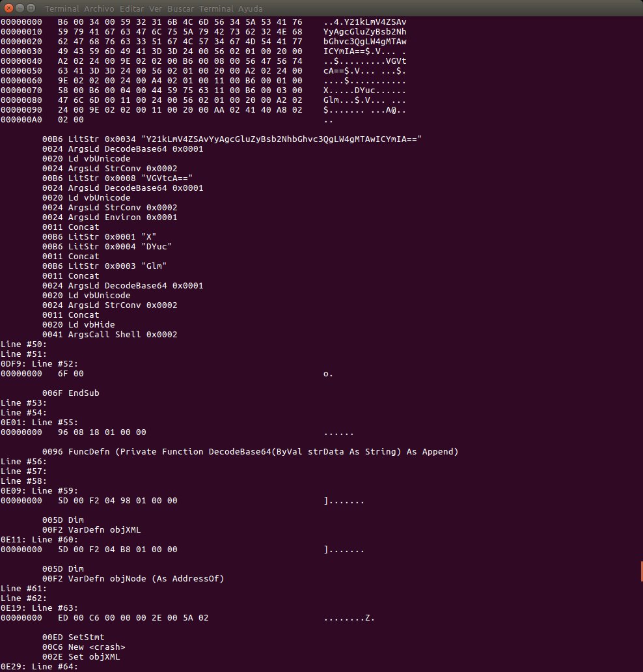
Task: Click the "0E01: Line #55:" marker
Action: click(40, 422)
